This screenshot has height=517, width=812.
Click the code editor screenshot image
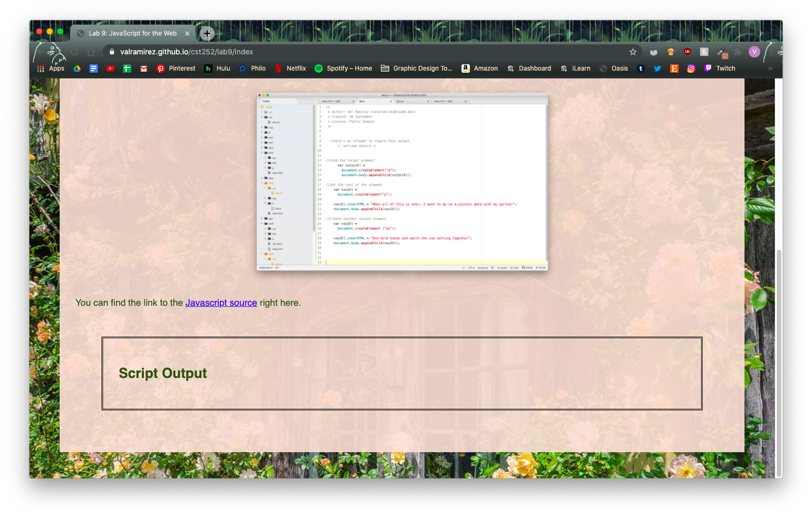tap(402, 182)
